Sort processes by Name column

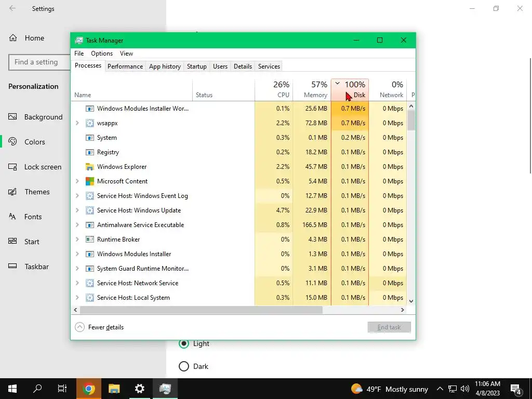[131, 90]
